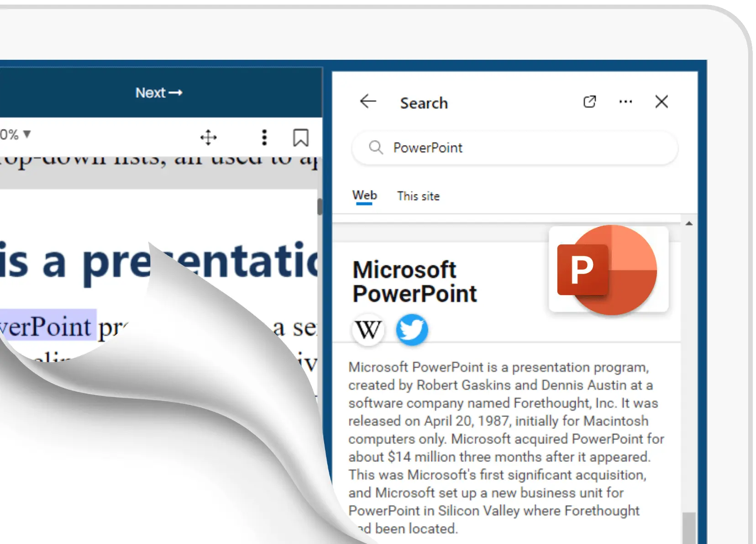Click the document's vertical scrollbar thumb

(320, 206)
